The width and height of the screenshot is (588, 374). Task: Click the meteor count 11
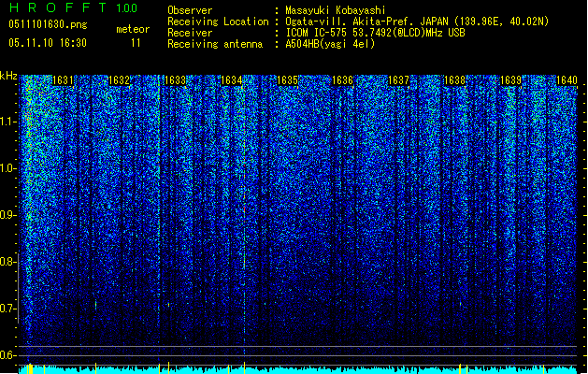coord(136,43)
